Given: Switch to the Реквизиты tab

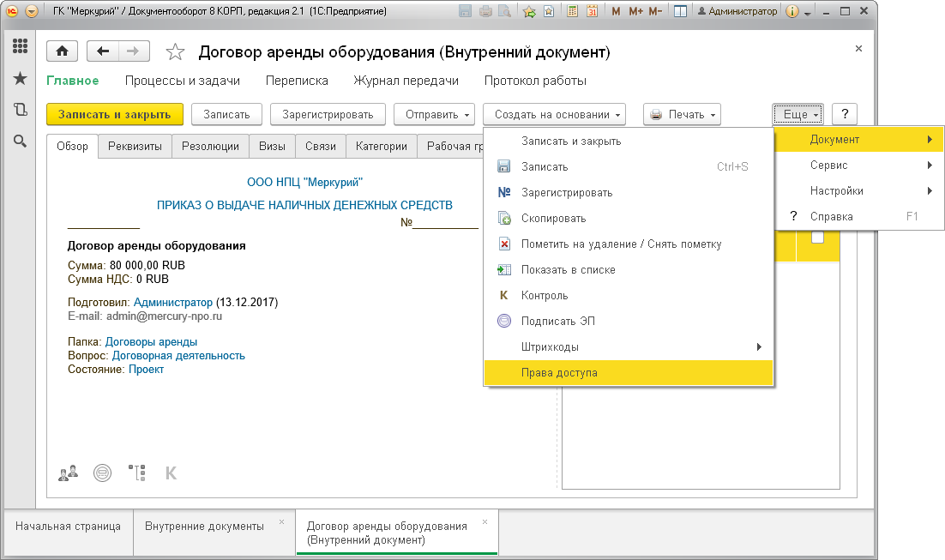Looking at the screenshot, I should tap(135, 146).
